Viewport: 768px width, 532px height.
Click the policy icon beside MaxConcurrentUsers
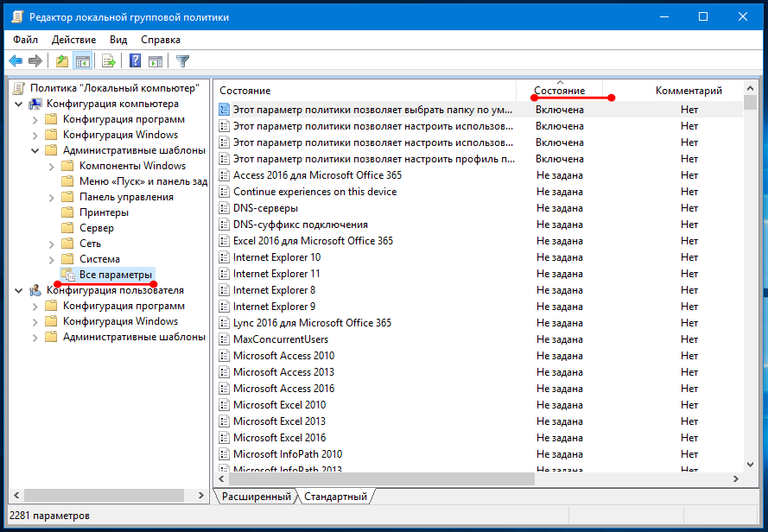coord(224,339)
